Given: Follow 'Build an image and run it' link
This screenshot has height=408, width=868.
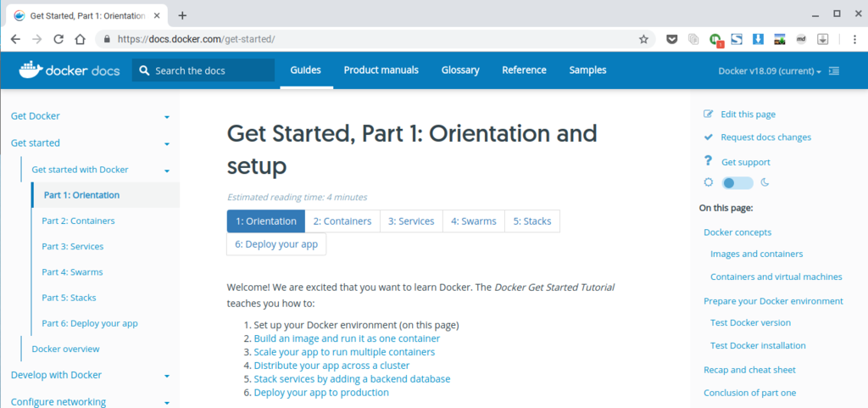Looking at the screenshot, I should coord(347,338).
